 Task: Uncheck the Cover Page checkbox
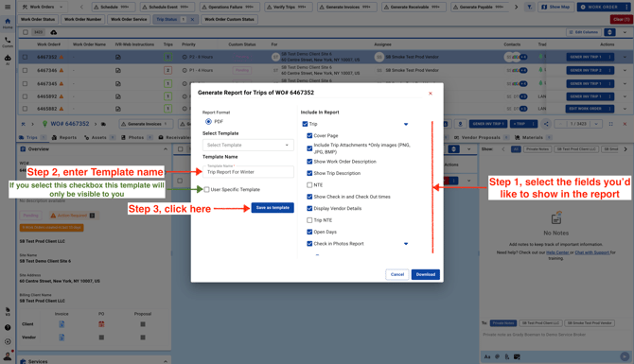tap(309, 136)
